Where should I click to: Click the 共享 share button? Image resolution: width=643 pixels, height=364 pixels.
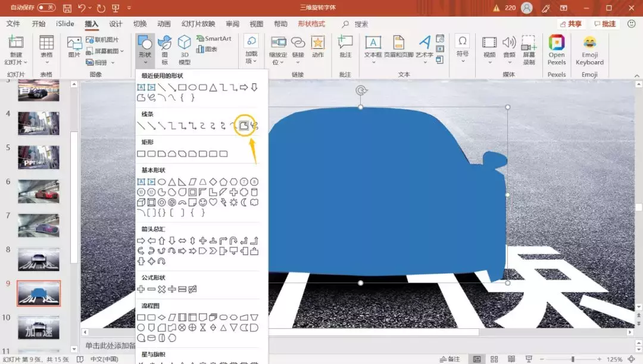click(571, 24)
